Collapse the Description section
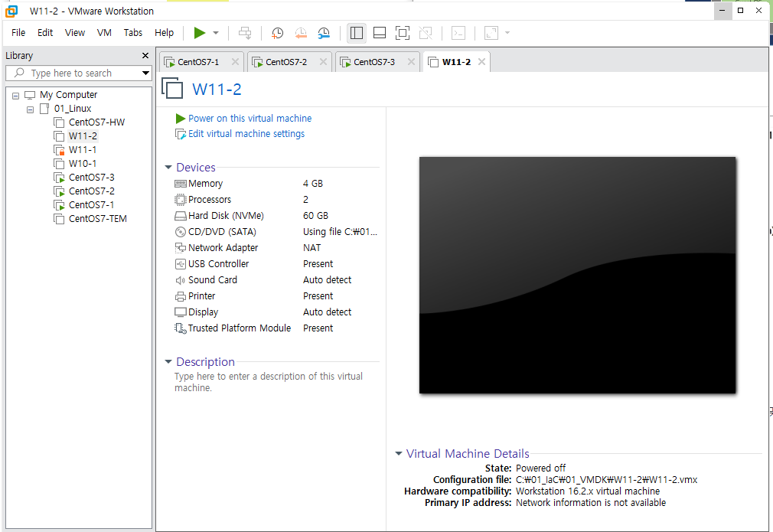Screen dimensions: 773x532 point(168,362)
